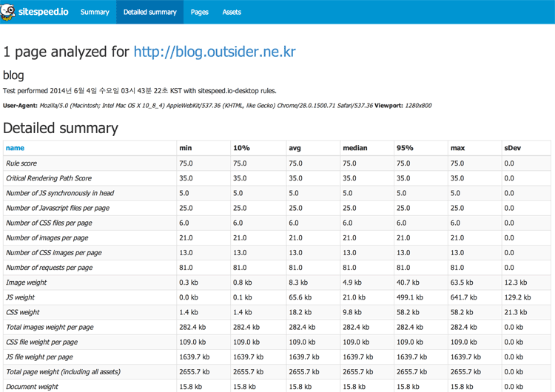Click JS weight sDev value 129.2 kb
555x392 pixels.
click(x=517, y=297)
